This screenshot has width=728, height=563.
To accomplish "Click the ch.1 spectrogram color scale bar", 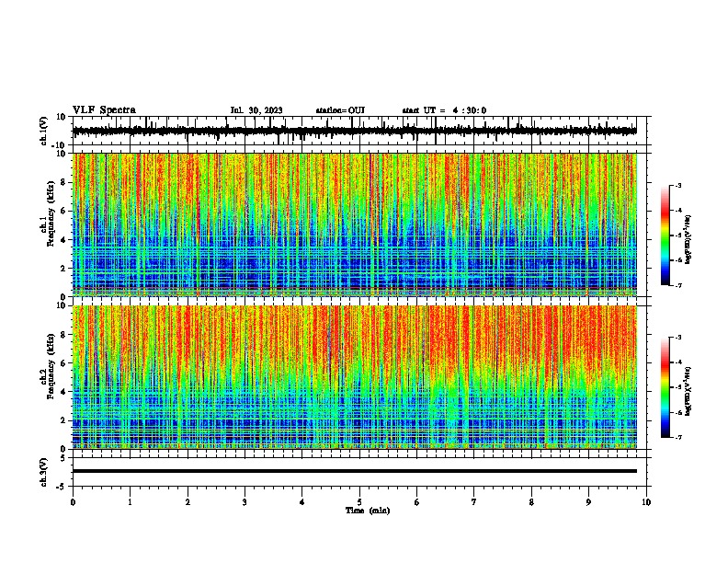I will [x=665, y=236].
